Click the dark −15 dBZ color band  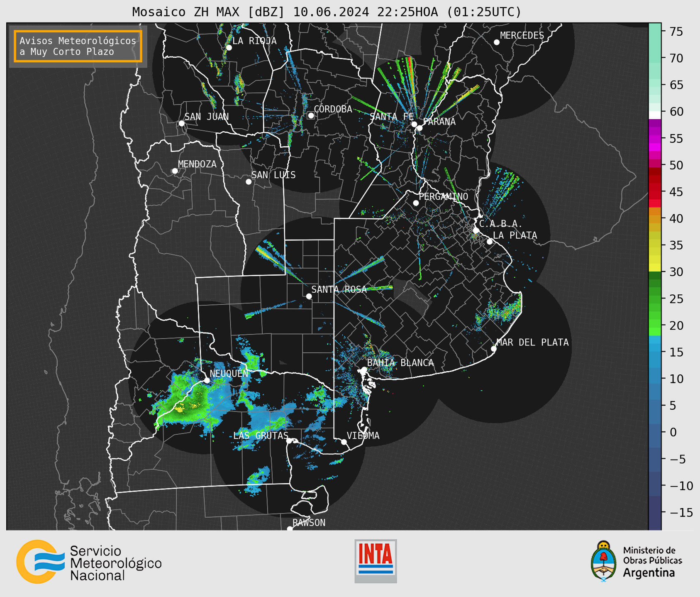(655, 513)
